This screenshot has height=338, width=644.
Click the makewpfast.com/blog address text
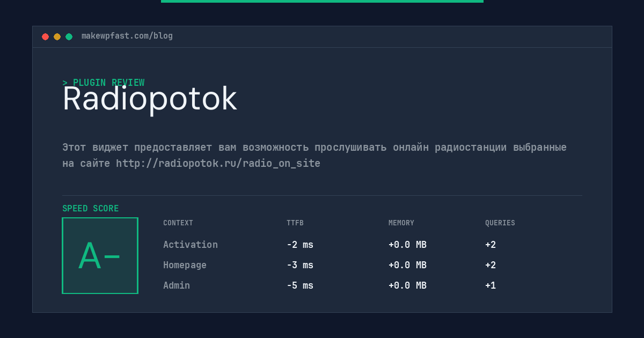click(x=127, y=36)
